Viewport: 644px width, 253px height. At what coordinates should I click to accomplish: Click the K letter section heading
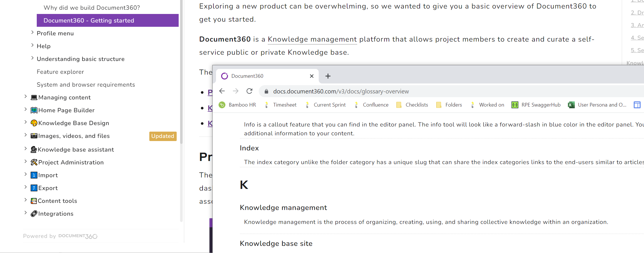pos(244,185)
